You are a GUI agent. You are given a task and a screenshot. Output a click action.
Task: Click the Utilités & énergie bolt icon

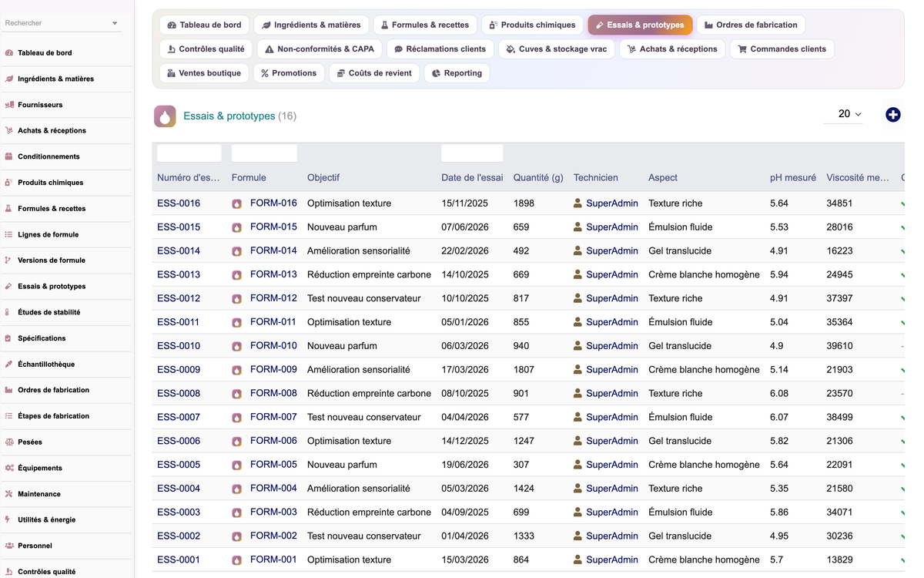[x=9, y=520]
